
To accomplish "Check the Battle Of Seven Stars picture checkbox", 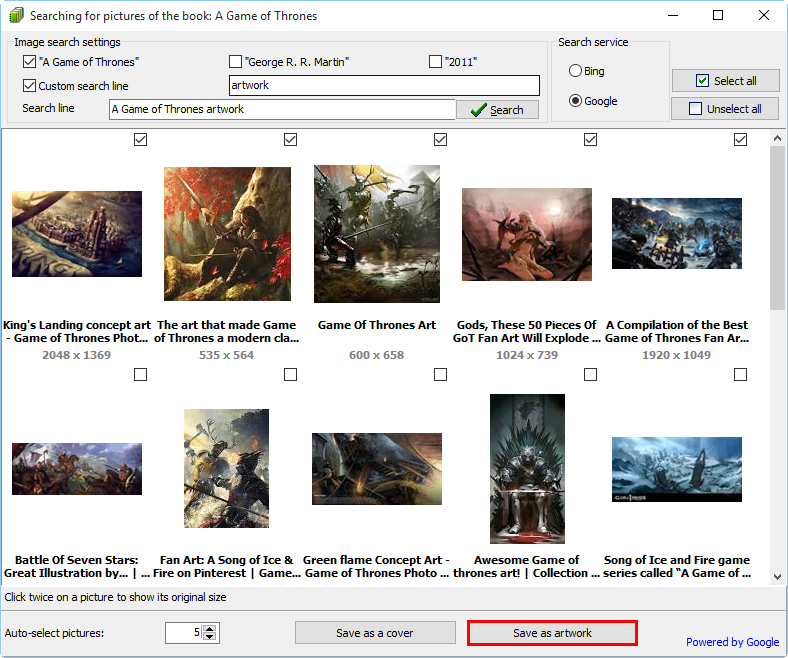I will (x=141, y=374).
